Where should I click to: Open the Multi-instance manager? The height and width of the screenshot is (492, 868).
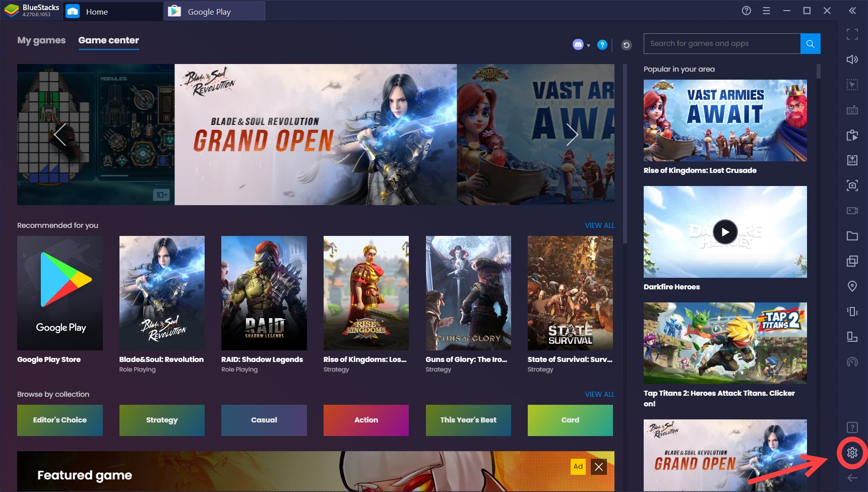(853, 261)
